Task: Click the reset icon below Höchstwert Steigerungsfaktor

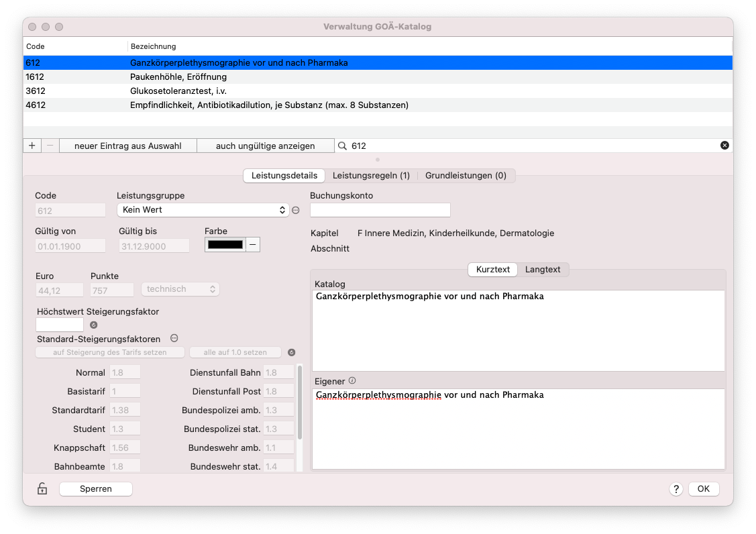Action: tap(94, 325)
